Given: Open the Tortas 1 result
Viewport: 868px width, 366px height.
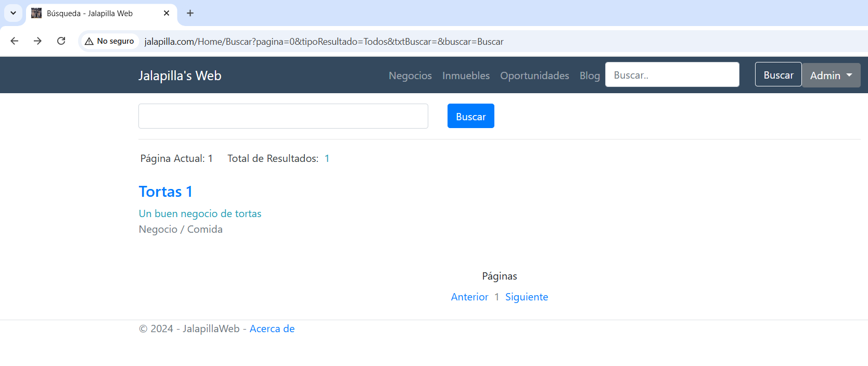Looking at the screenshot, I should click(x=165, y=192).
